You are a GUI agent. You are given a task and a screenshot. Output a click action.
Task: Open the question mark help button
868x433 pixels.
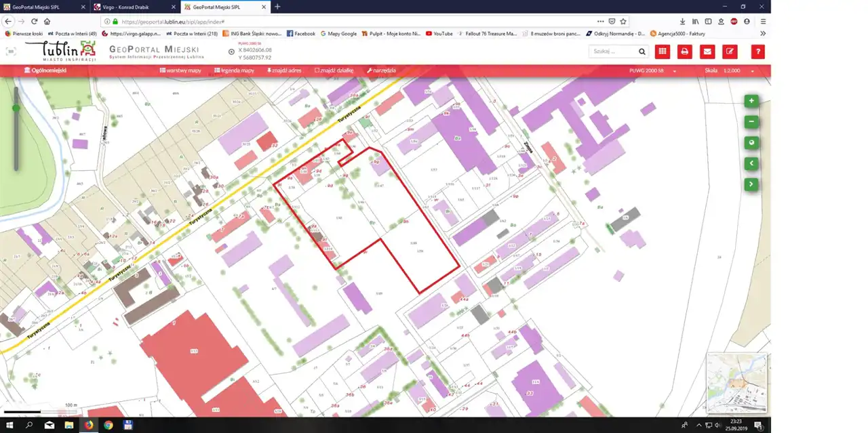[758, 51]
